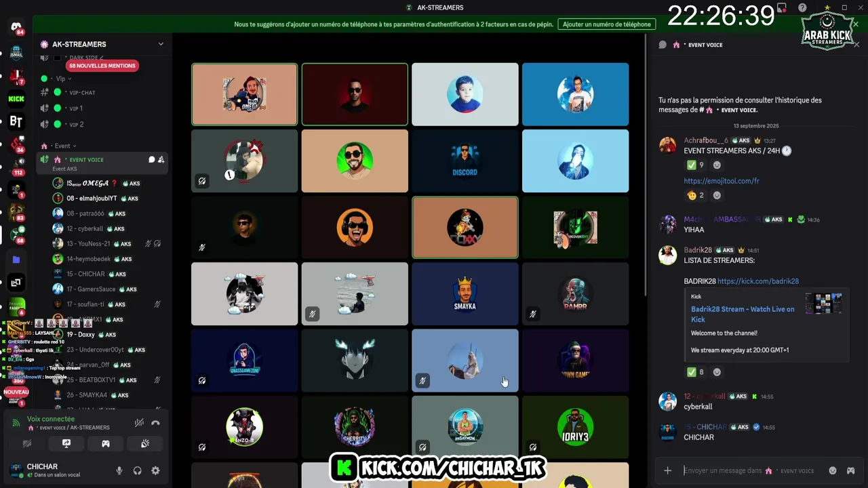Jump to 58 nouvelles mentions
This screenshot has width=868, height=488.
(x=102, y=66)
